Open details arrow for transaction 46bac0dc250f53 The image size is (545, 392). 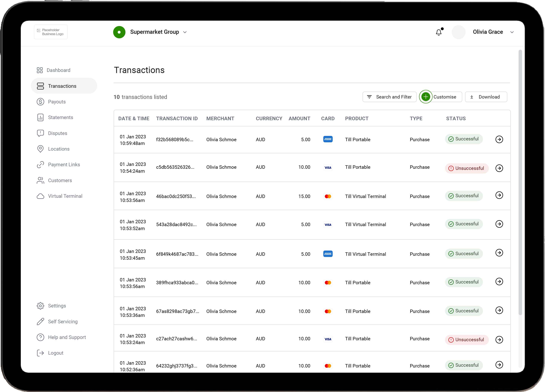point(499,195)
